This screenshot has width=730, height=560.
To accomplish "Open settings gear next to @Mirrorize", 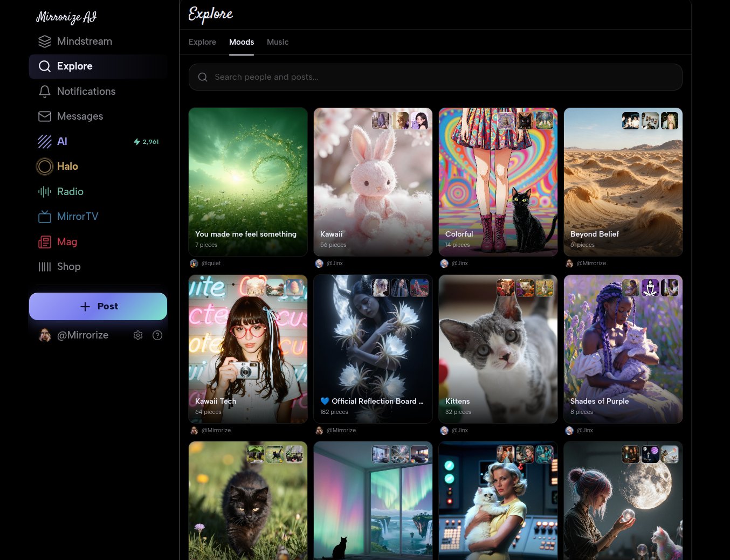I will point(138,335).
